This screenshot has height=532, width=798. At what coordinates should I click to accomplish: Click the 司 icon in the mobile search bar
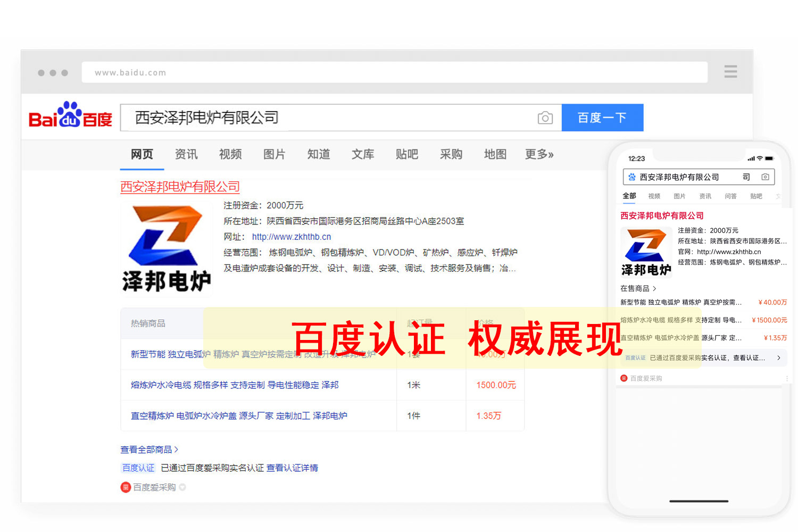[x=746, y=177]
